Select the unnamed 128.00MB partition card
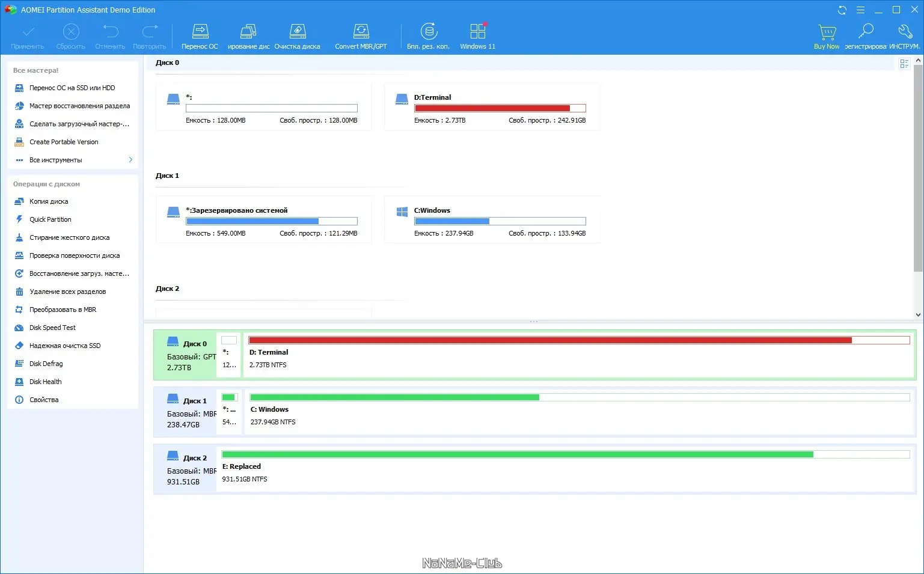 tap(264, 107)
